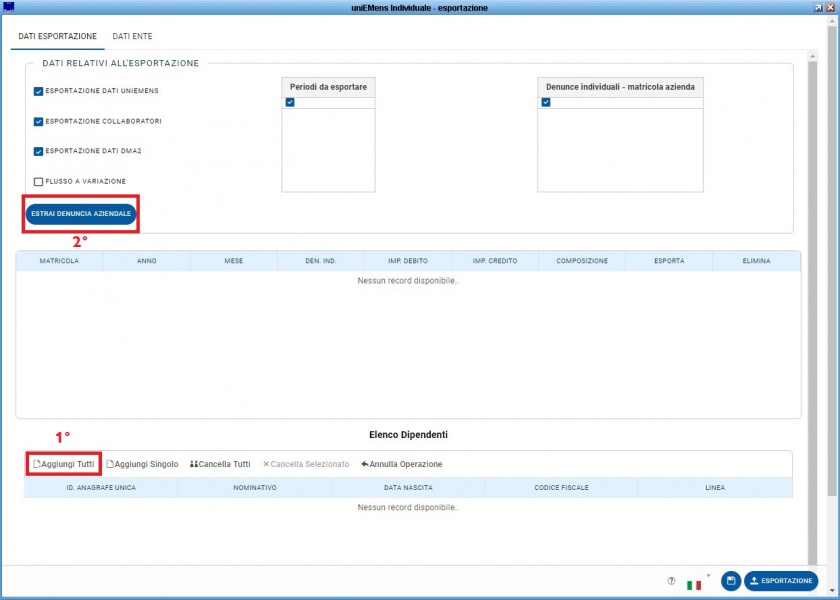Switch to the Dati Ente tab

pos(132,36)
